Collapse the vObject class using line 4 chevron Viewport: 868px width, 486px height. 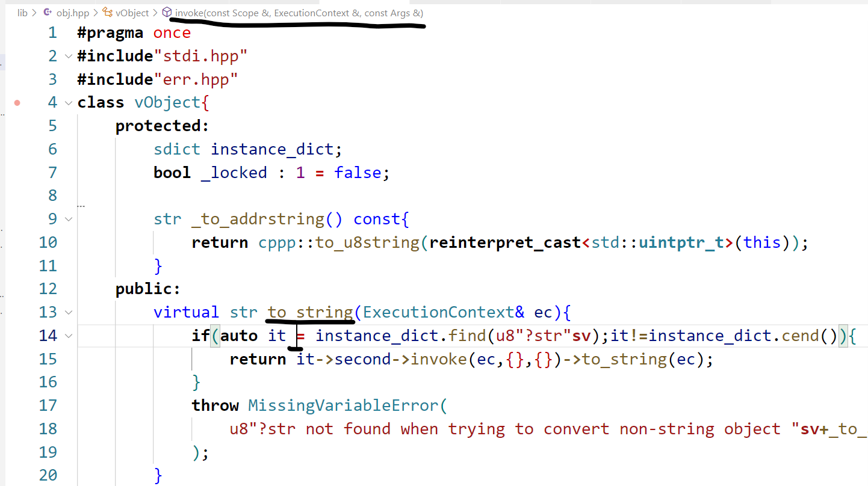68,102
